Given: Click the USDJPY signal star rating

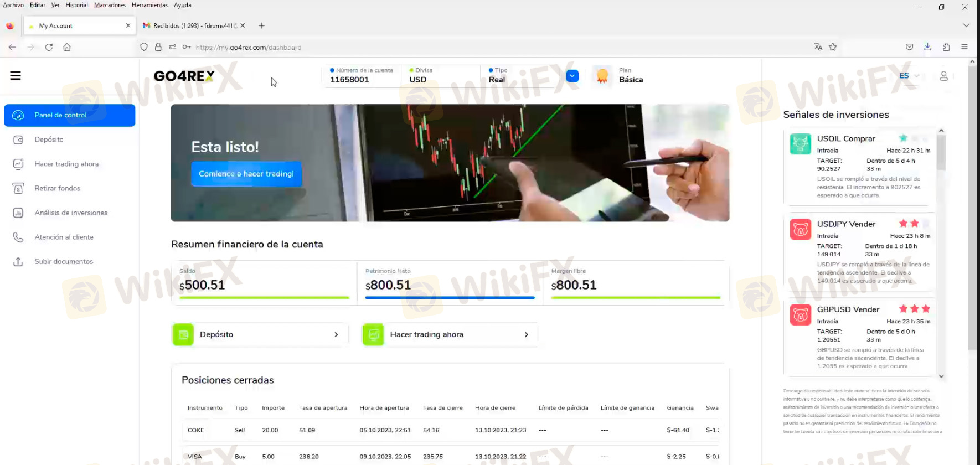Looking at the screenshot, I should tap(914, 224).
